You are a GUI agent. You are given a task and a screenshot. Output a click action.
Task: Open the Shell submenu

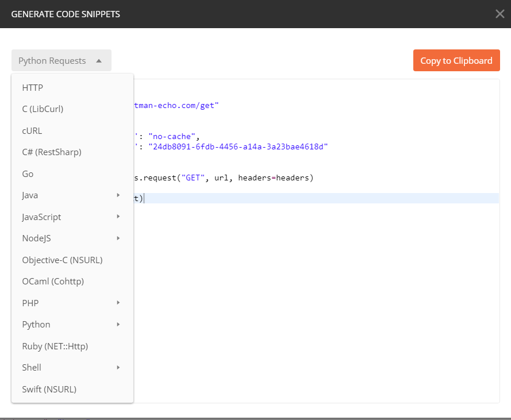coord(31,367)
